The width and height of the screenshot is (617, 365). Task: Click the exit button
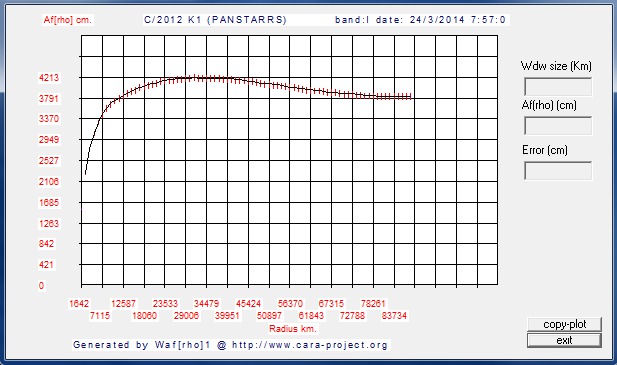pos(564,340)
